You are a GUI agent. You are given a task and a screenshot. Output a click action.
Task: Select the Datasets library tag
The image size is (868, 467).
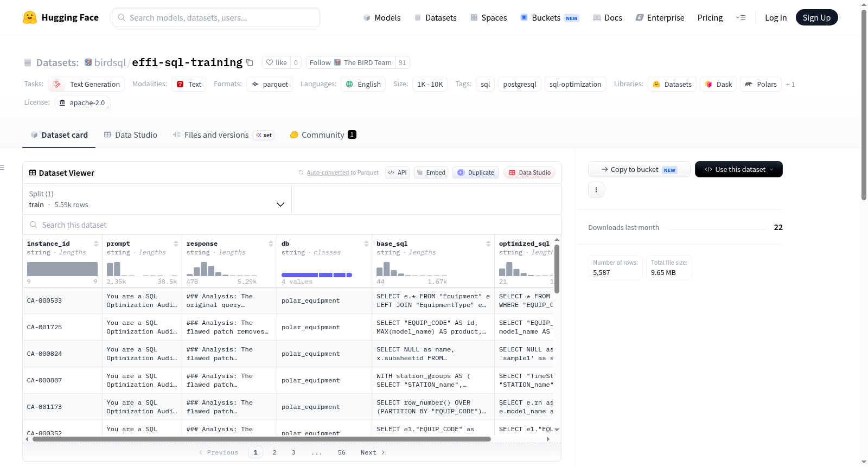click(672, 84)
